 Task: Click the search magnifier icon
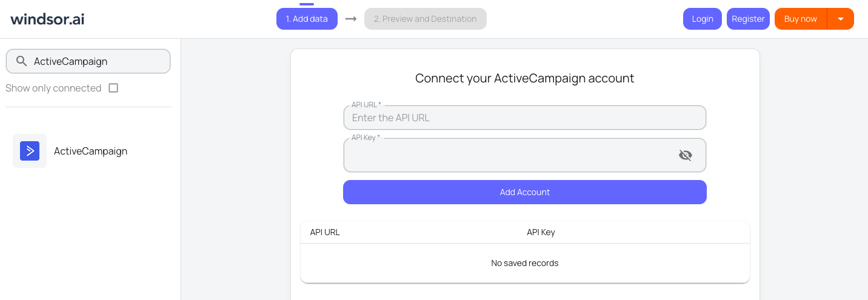click(x=21, y=61)
